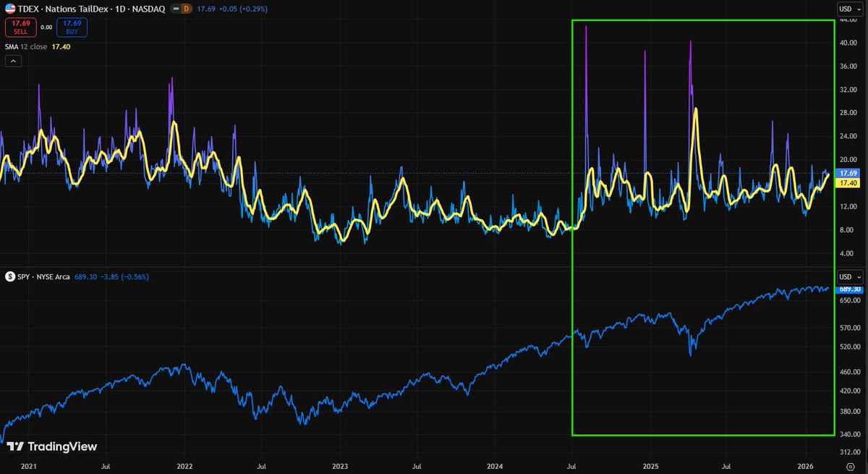This screenshot has width=868, height=474.
Task: Open chart settings gear icon
Action: [850, 467]
